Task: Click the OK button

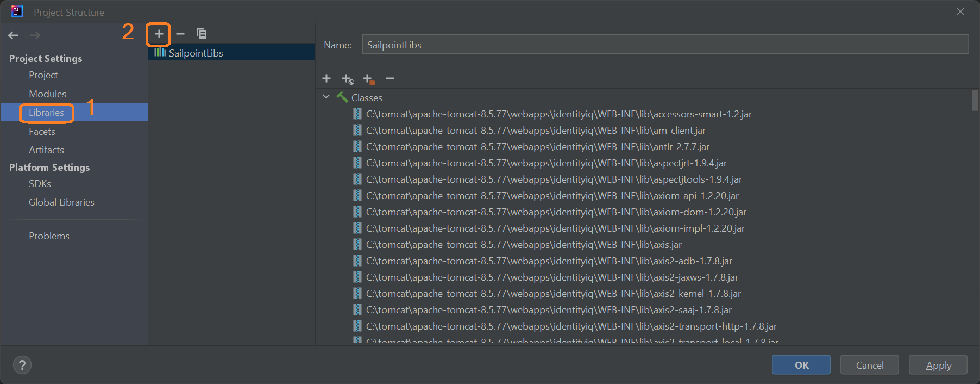Action: 801,365
